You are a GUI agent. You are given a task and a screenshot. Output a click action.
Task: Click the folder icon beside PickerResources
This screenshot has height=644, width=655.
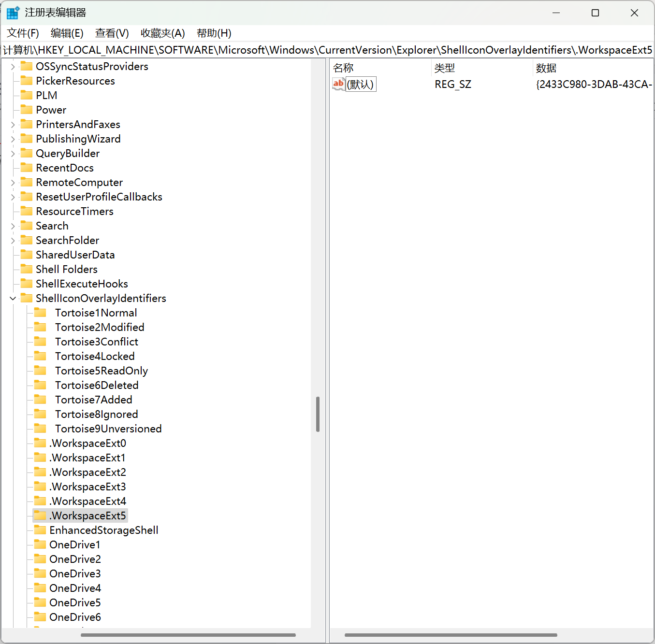[x=27, y=81]
